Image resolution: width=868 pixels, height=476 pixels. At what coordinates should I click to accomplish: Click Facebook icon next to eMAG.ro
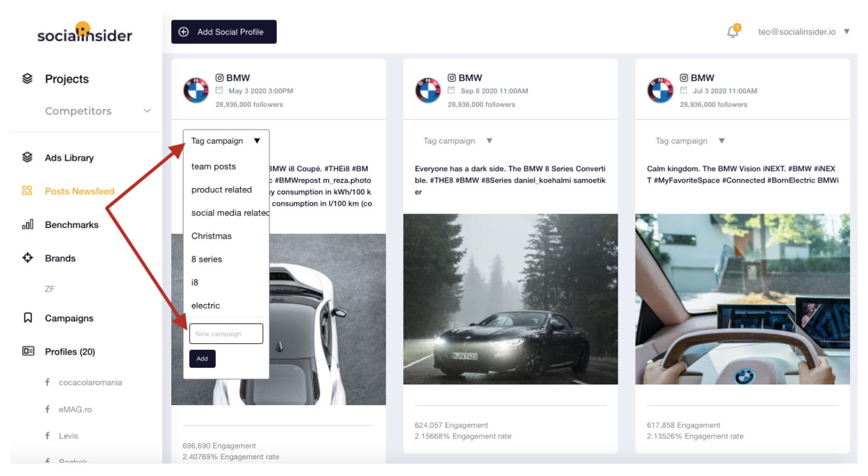click(48, 409)
